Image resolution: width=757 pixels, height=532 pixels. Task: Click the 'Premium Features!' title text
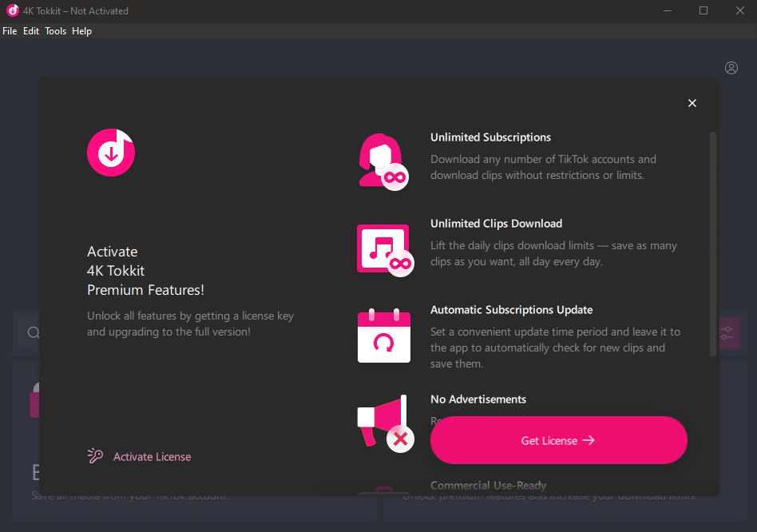[x=145, y=290]
